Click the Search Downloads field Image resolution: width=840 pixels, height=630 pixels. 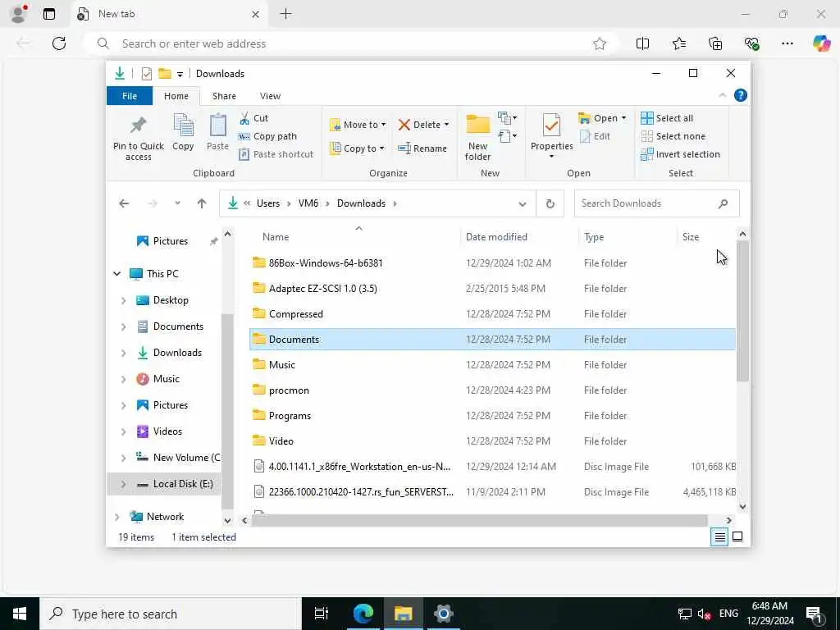(x=656, y=203)
